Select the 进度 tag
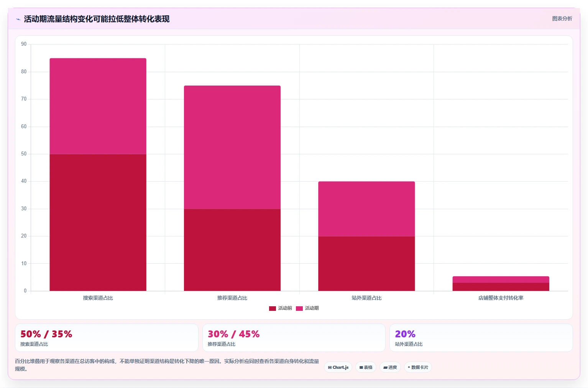This screenshot has width=588, height=388. coord(390,367)
